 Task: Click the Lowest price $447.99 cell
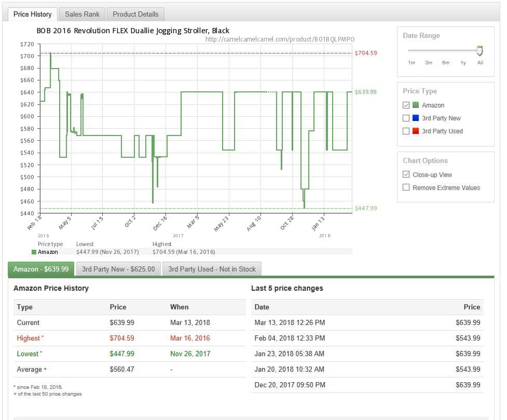122,354
